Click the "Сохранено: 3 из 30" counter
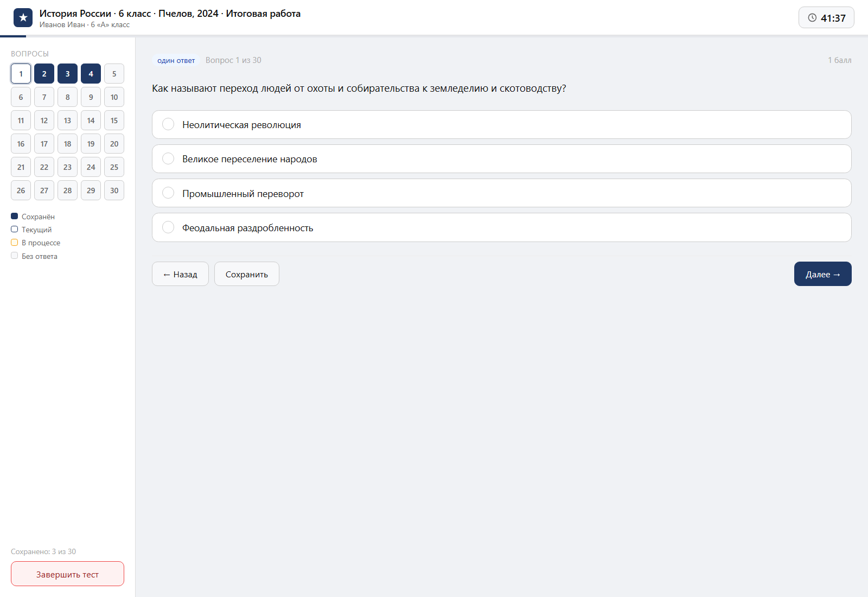868x597 pixels. [x=43, y=551]
